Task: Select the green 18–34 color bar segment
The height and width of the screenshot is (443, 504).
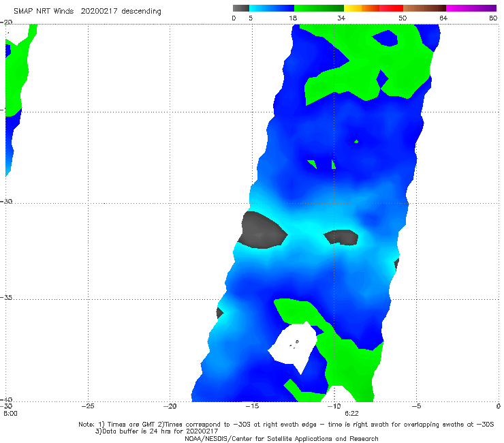Action: (319, 8)
